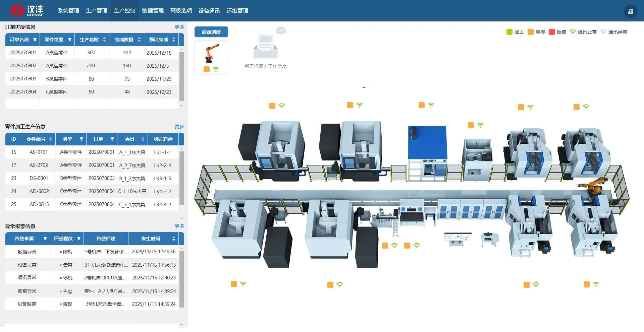Click the chat bubble icon above empty inbox
Image resolution: width=644 pixels, height=332 pixels.
tap(281, 31)
